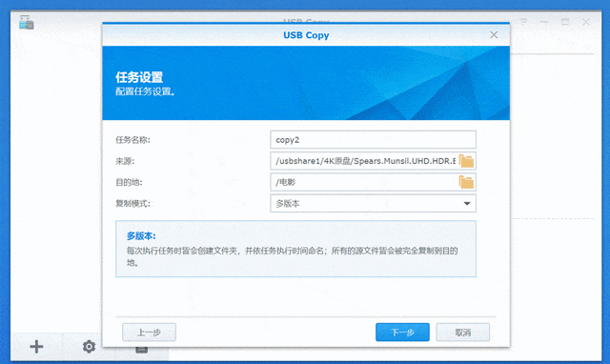Click the 任务名称 field containing copy2
The width and height of the screenshot is (610, 364).
373,140
